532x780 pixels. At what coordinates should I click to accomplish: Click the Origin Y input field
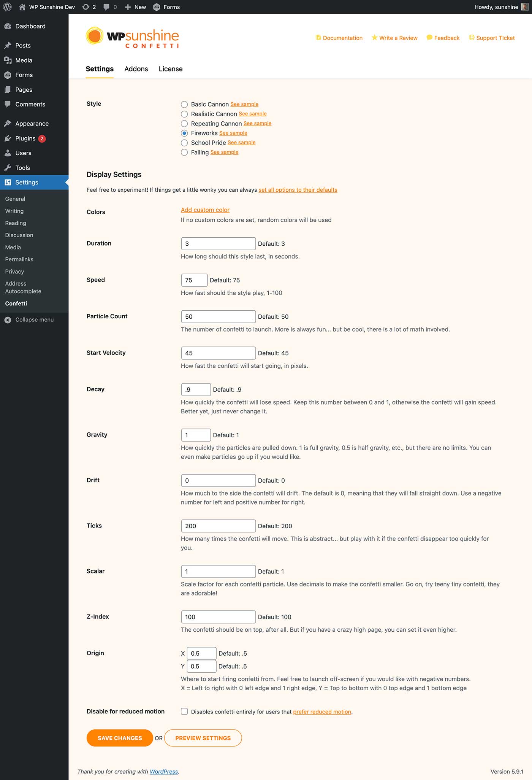click(202, 667)
